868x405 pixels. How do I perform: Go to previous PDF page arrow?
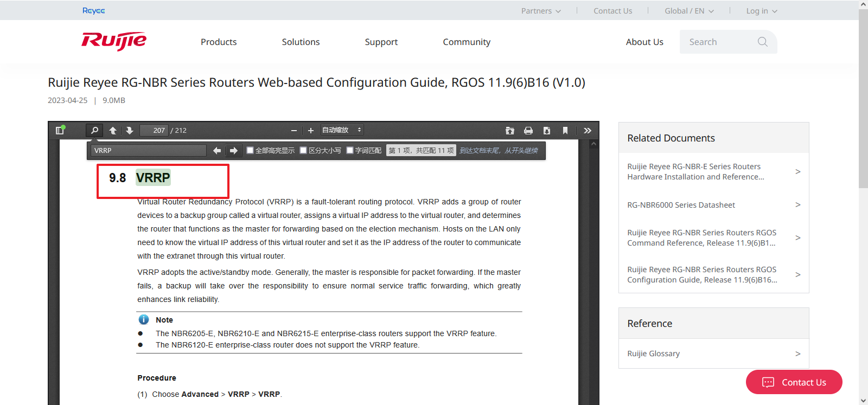pyautogui.click(x=113, y=130)
